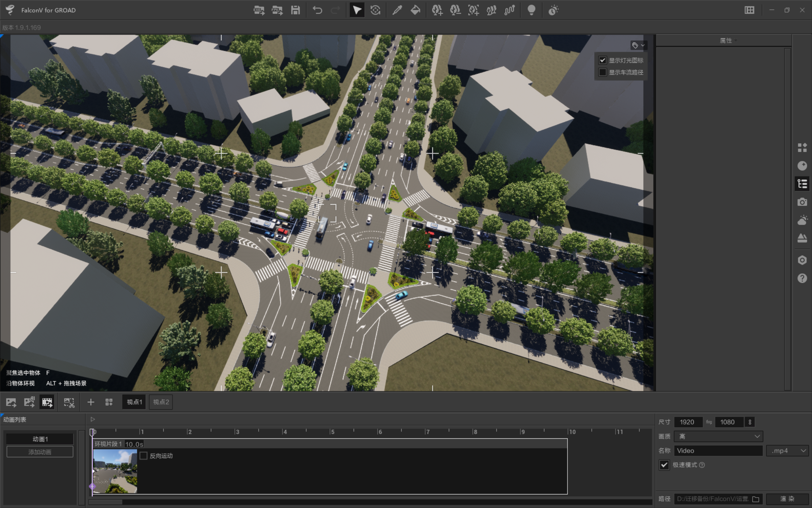The width and height of the screenshot is (812, 508).
Task: Open the layout grid icon near window controls
Action: (x=749, y=10)
